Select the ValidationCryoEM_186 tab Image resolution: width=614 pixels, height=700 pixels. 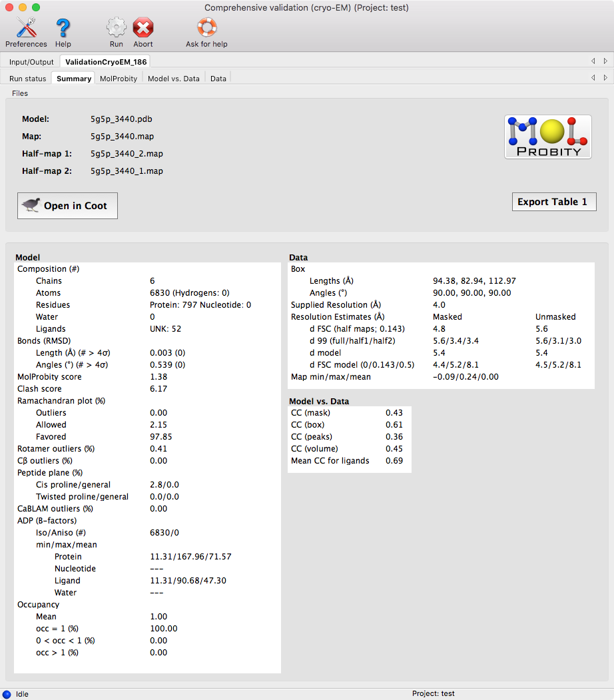[x=106, y=62]
